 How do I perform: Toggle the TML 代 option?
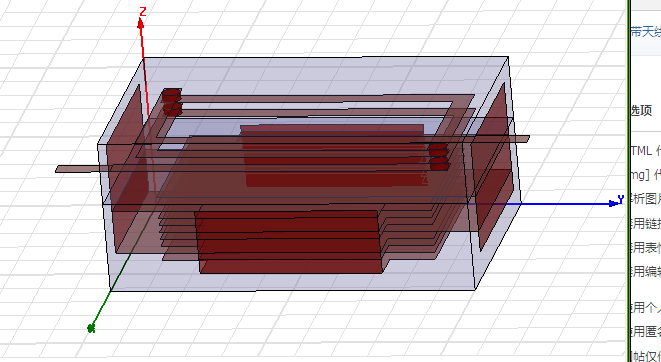645,150
